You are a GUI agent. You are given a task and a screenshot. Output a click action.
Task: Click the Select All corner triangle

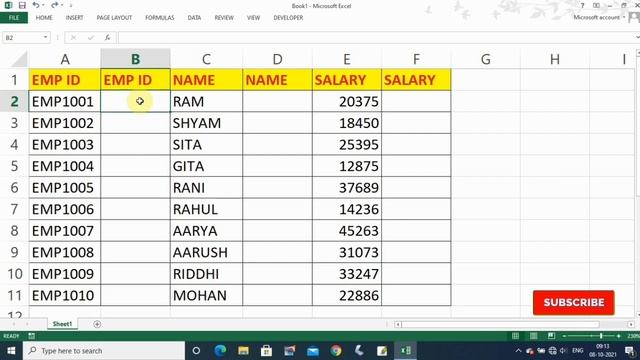pos(19,60)
